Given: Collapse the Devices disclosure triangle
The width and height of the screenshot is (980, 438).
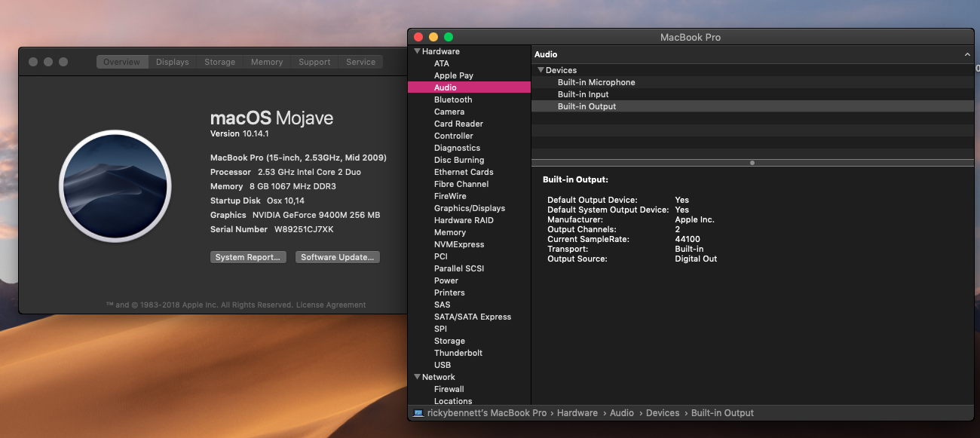Looking at the screenshot, I should [541, 70].
